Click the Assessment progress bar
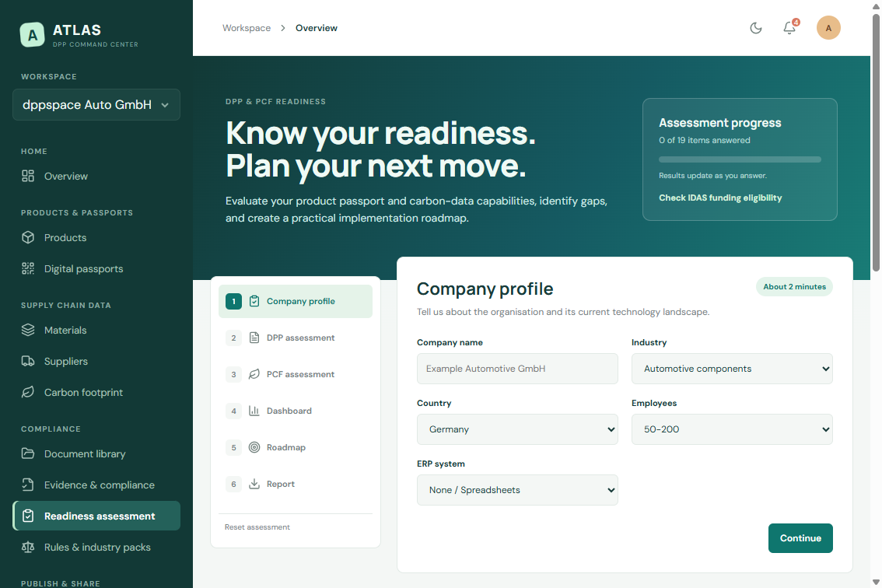The width and height of the screenshot is (882, 588). coord(740,159)
